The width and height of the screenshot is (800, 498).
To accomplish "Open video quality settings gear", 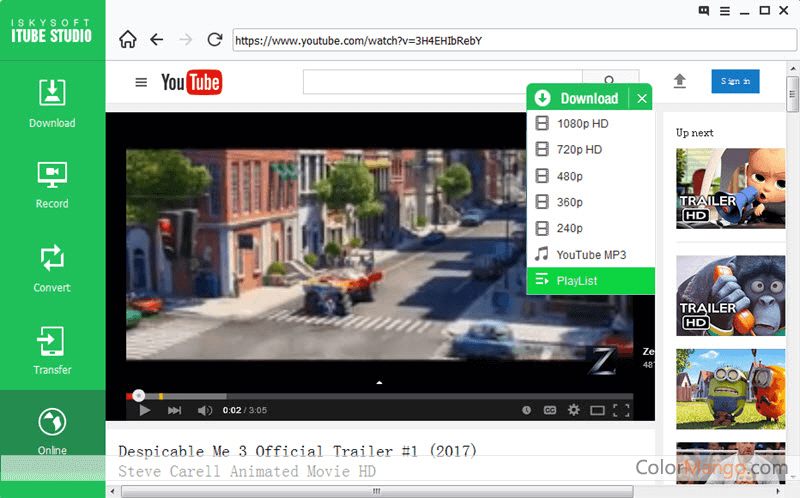I will 573,410.
